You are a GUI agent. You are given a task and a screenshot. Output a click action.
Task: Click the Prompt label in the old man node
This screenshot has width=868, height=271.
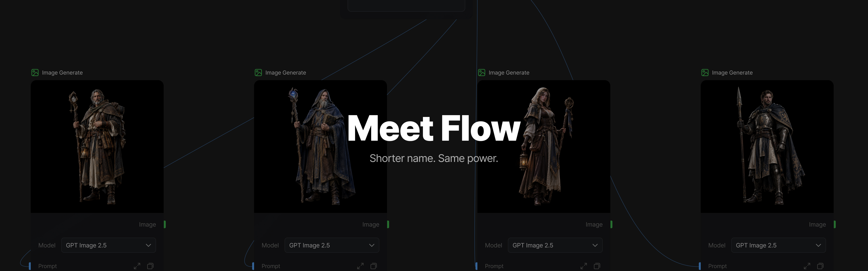coord(47,266)
